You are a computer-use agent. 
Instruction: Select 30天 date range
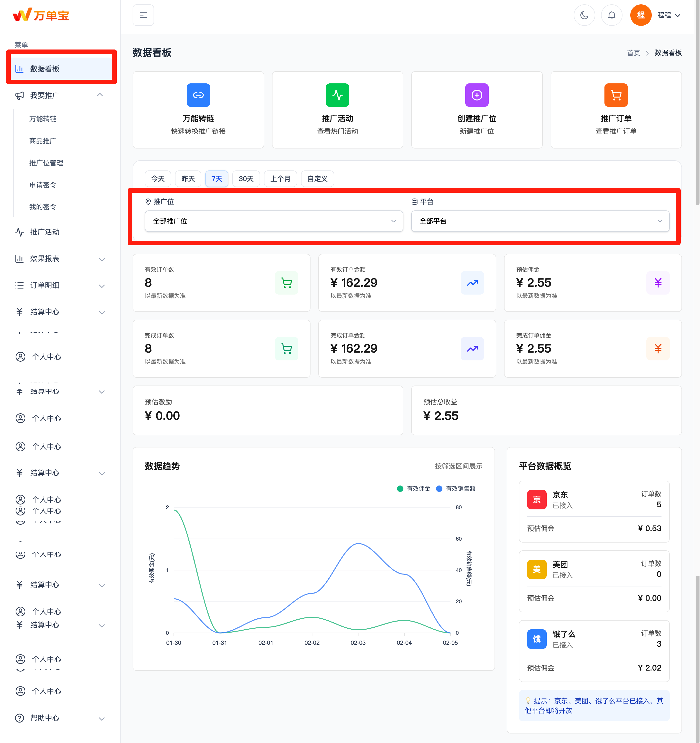click(x=246, y=179)
